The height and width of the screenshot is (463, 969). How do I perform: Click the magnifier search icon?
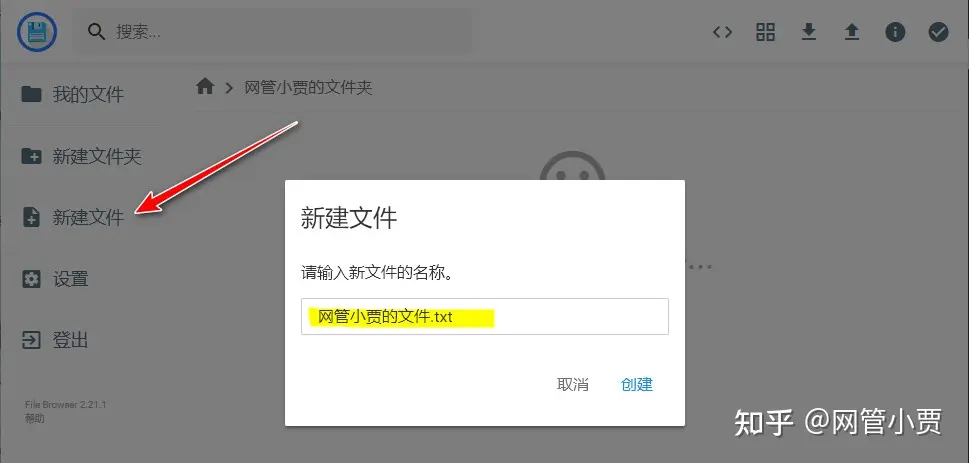96,32
